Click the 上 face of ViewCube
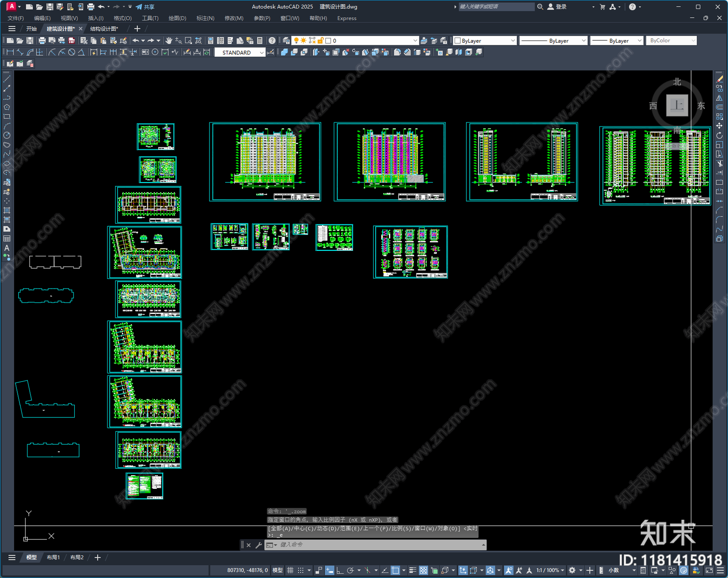 (x=677, y=106)
